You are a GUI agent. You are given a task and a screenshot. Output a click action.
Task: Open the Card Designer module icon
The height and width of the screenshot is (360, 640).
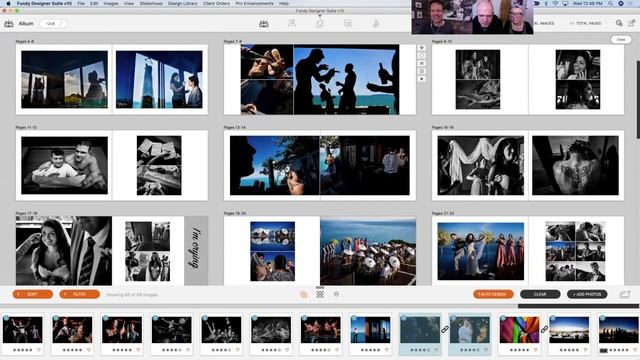[x=320, y=23]
